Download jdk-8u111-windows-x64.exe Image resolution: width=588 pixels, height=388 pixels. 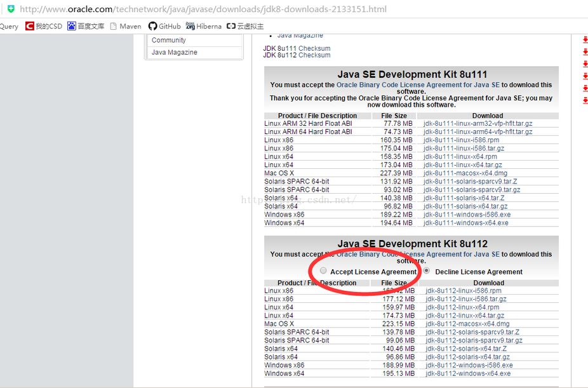pyautogui.click(x=465, y=223)
